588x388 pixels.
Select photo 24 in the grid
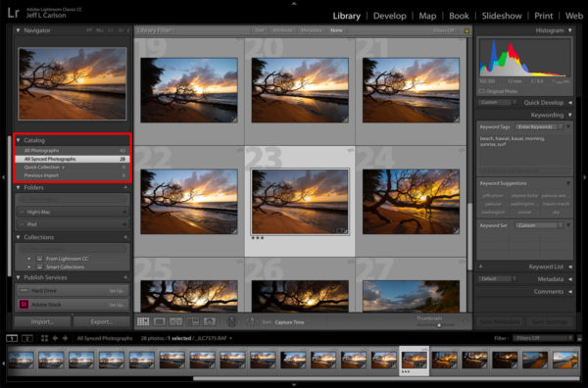[411, 202]
